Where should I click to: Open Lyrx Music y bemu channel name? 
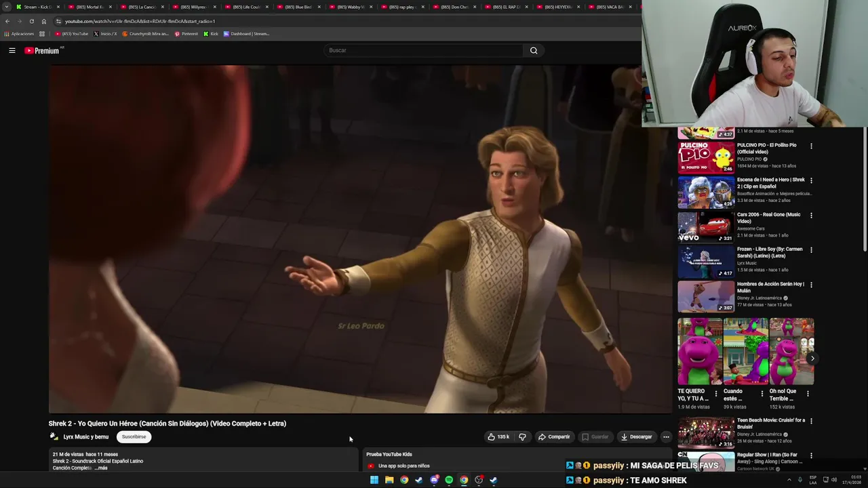pos(86,437)
